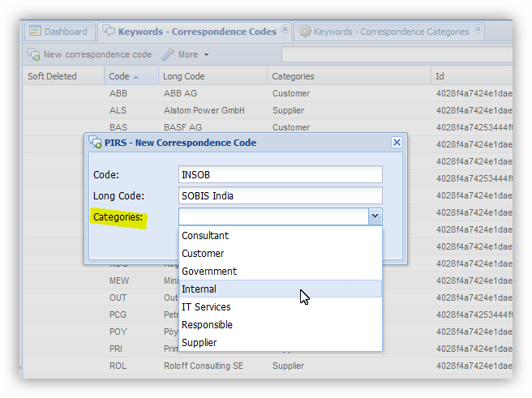This screenshot has width=532, height=398.
Task: Click the Code input field containing INSOB
Action: pos(281,174)
